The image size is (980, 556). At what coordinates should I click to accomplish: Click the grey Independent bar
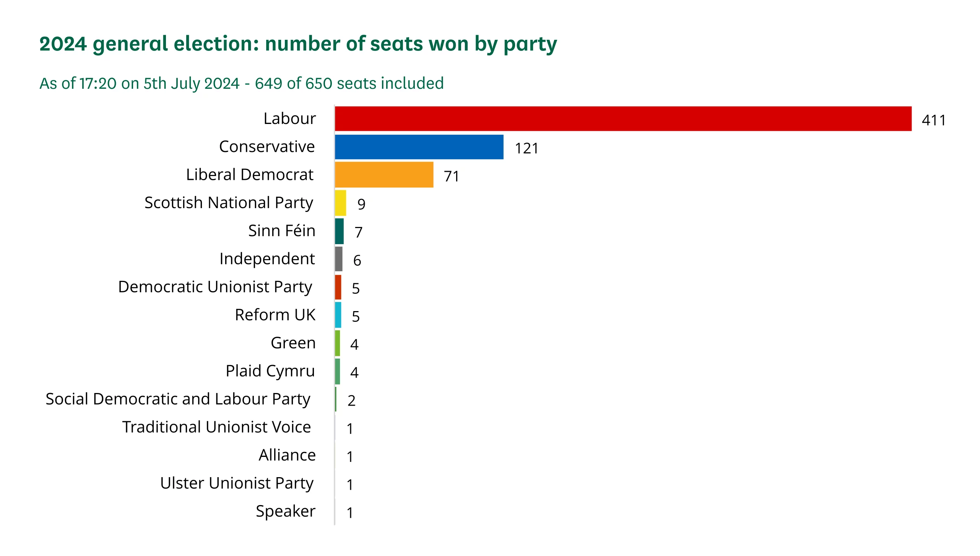[x=338, y=259]
